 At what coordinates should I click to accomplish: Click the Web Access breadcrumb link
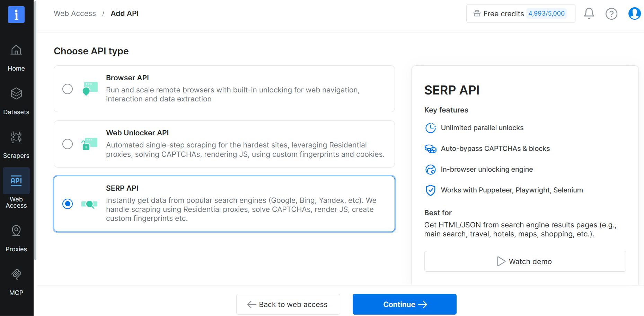pos(75,13)
